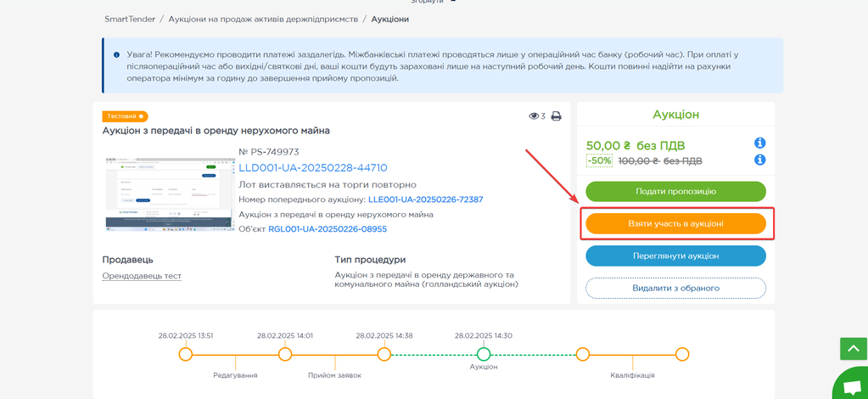Open 'Аукціони на продаж активів держпідприємств' breadcrumb
Image resolution: width=868 pixels, height=399 pixels.
pyautogui.click(x=263, y=19)
